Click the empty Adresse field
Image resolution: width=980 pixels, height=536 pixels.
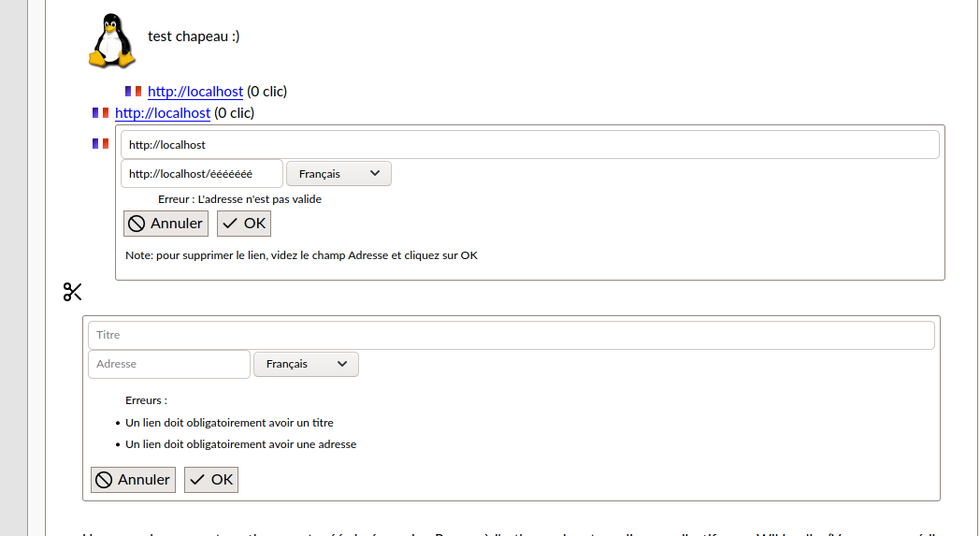(x=168, y=364)
